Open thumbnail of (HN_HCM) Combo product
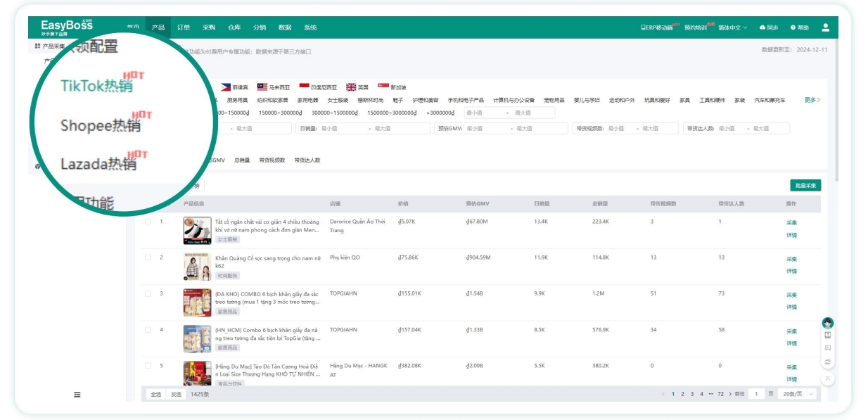The width and height of the screenshot is (868, 420). click(197, 338)
